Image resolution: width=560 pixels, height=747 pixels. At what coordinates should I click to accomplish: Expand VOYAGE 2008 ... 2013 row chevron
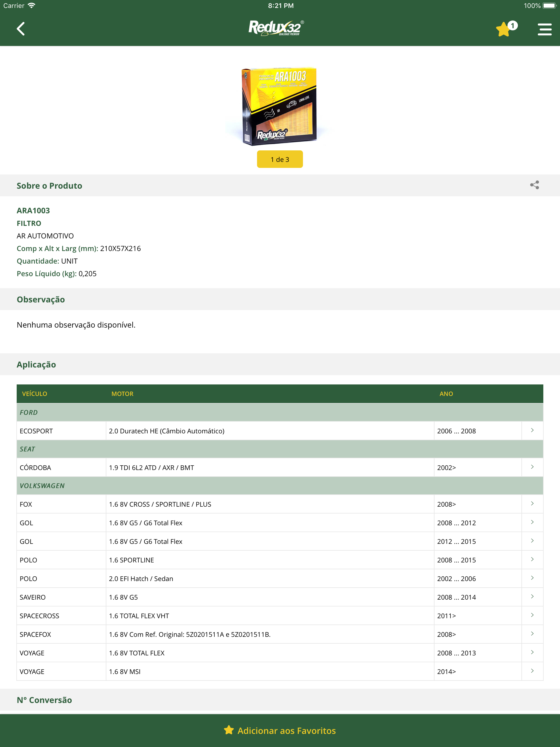tap(532, 652)
